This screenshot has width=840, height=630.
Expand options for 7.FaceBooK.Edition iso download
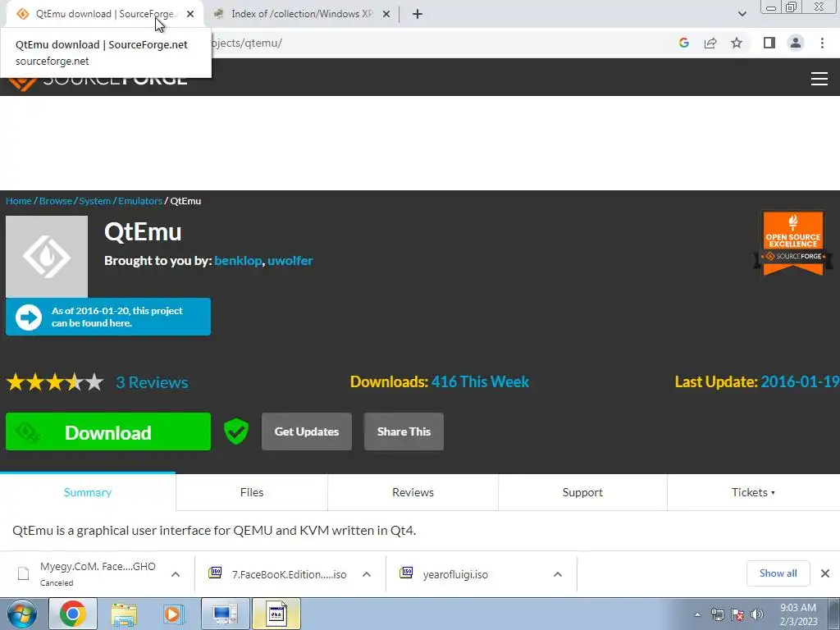click(x=367, y=574)
